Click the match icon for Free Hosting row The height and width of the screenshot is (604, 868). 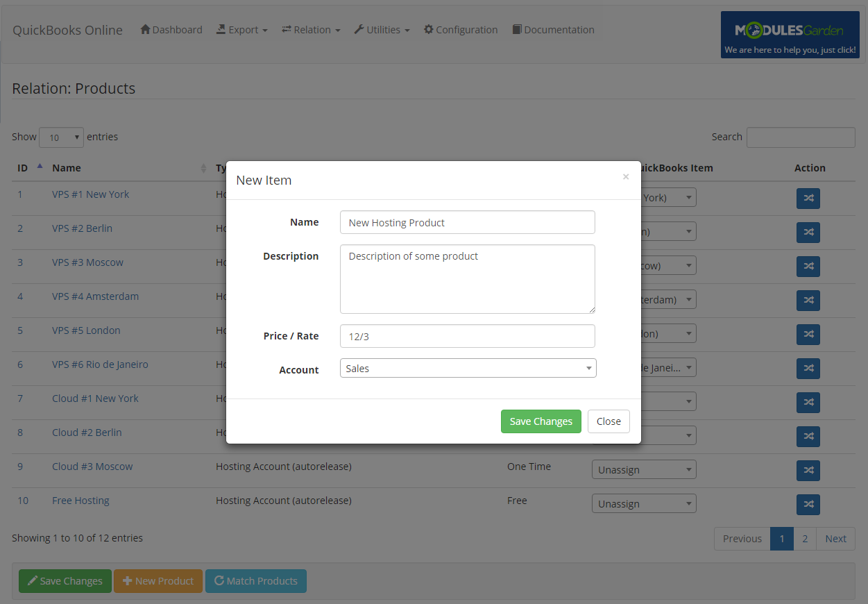tap(808, 505)
